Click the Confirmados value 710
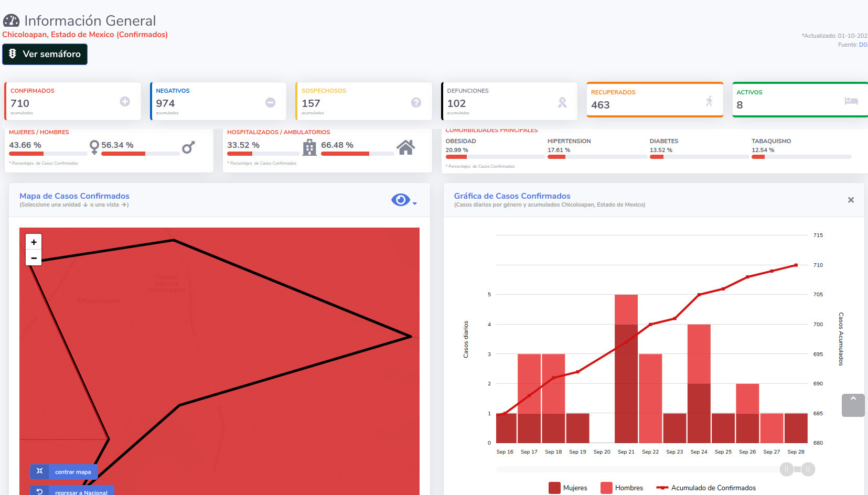 [20, 103]
